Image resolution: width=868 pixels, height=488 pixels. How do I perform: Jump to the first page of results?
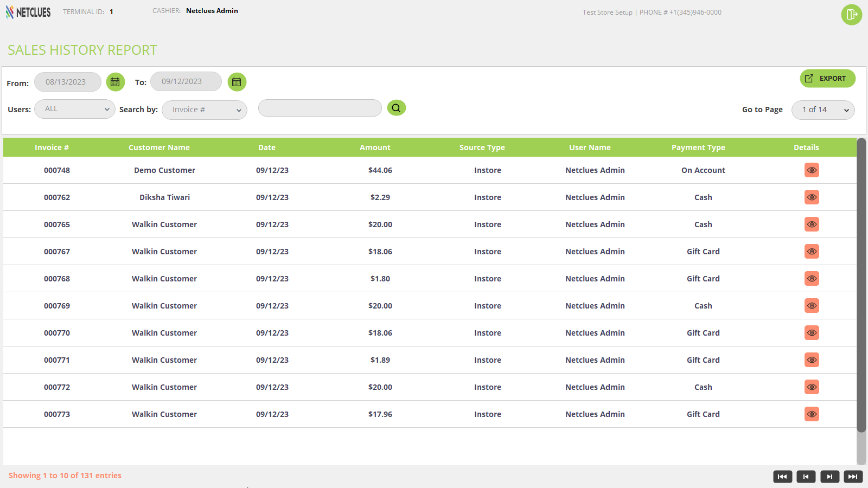[x=782, y=477]
